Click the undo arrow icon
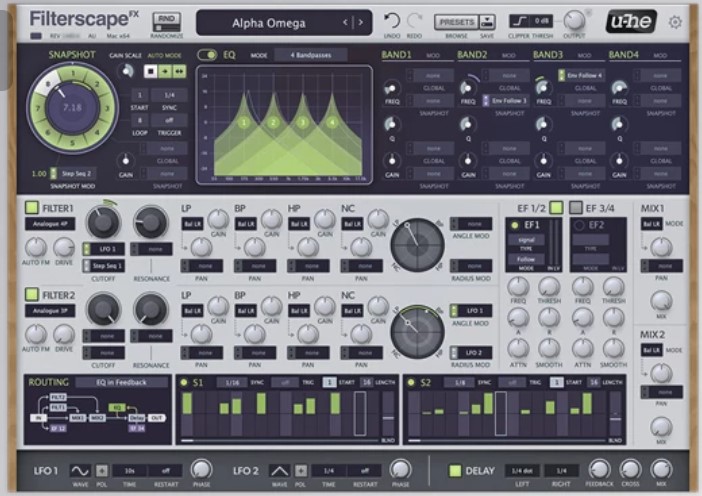702x496 pixels. click(392, 21)
